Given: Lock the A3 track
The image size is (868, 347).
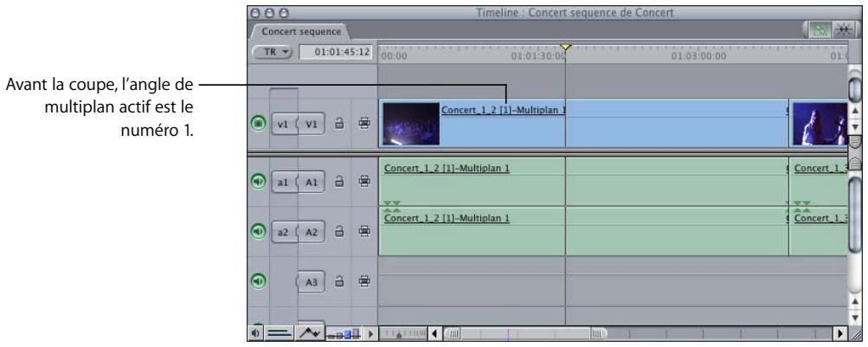Looking at the screenshot, I should tap(340, 281).
